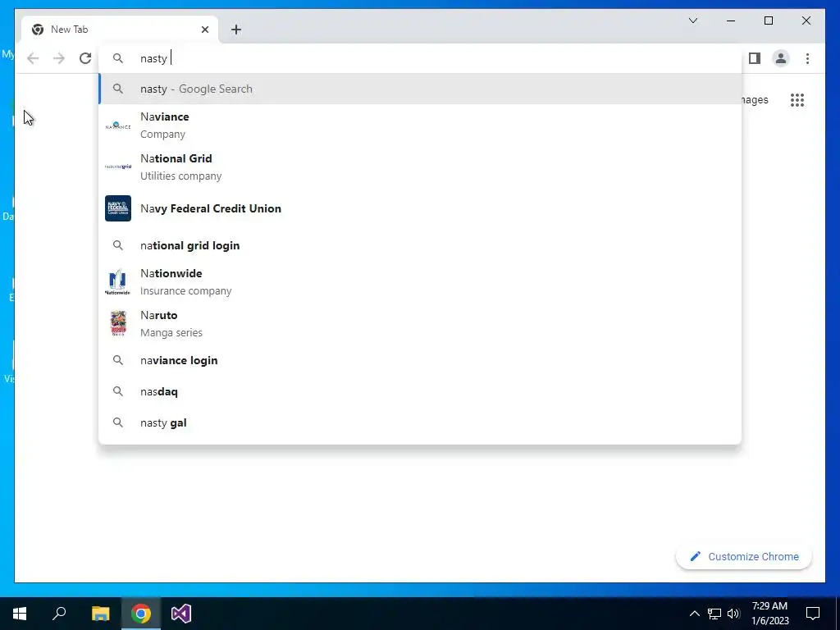Viewport: 840px width, 630px height.
Task: Click the Naruto cover thumbnail
Action: point(118,323)
